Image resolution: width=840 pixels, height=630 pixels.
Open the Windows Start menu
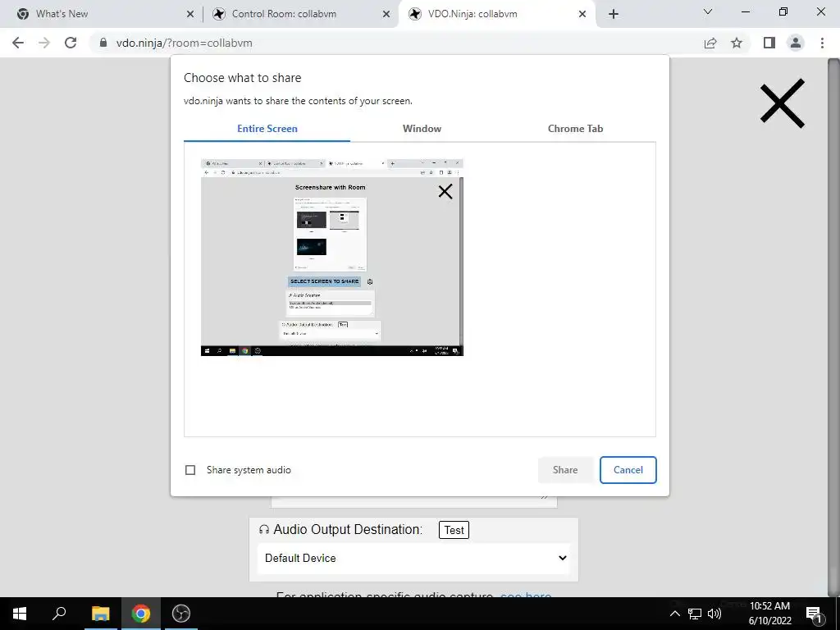(x=20, y=614)
